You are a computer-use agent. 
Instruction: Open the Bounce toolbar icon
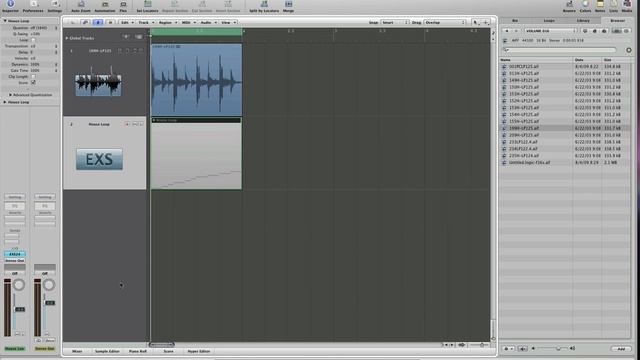point(569,6)
